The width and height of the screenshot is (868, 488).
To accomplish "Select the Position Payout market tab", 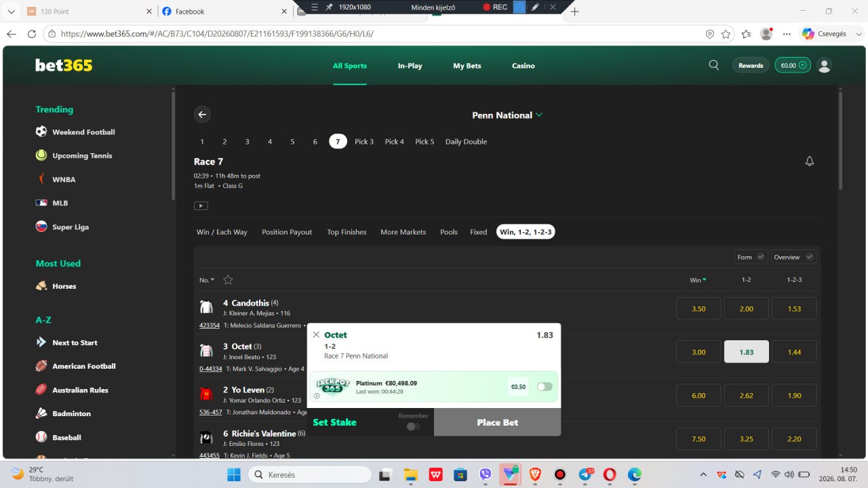I will pos(287,232).
